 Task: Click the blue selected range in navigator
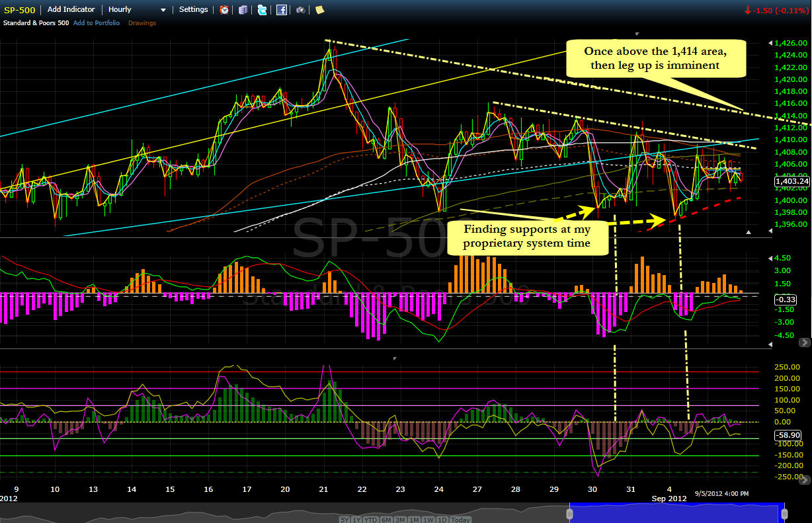pyautogui.click(x=678, y=512)
